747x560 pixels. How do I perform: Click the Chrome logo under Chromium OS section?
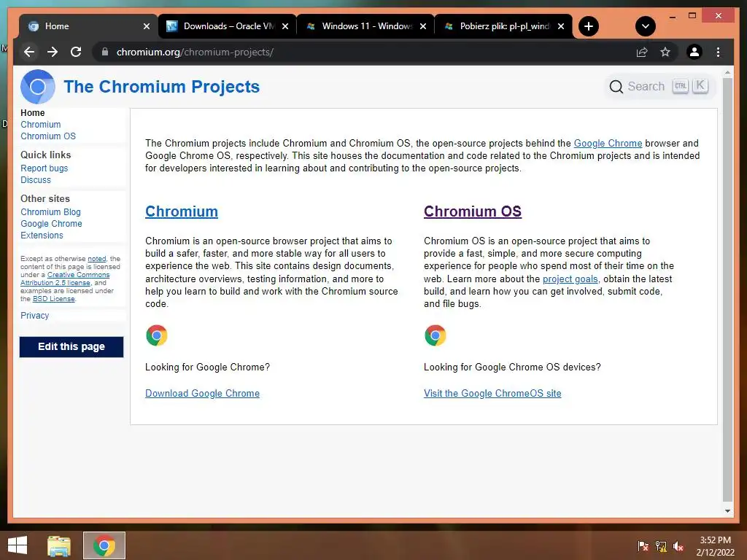click(435, 335)
